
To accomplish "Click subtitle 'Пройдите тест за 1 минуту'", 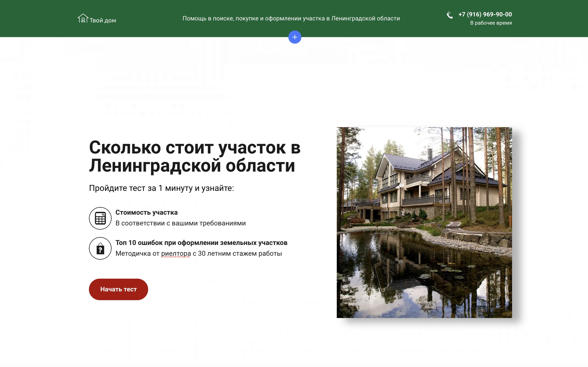I will point(161,188).
